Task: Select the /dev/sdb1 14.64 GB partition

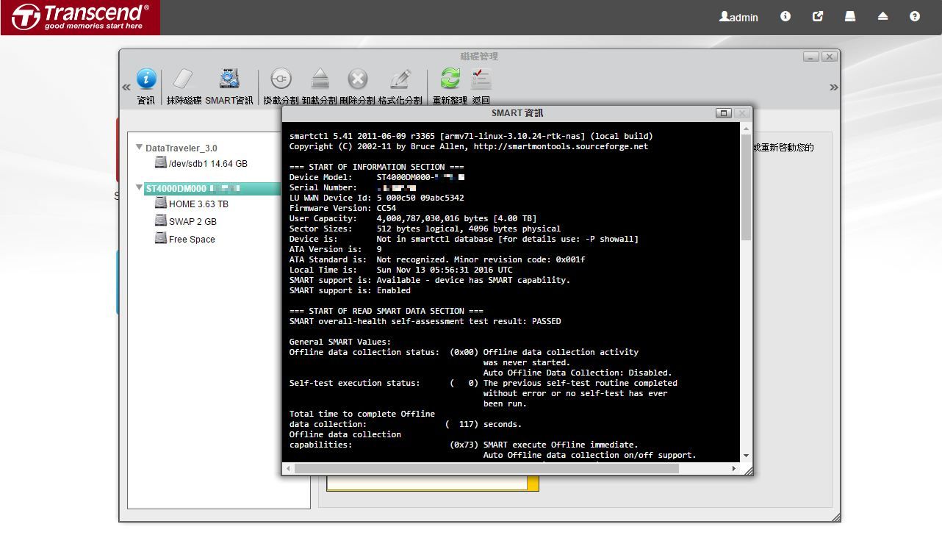Action: point(201,164)
